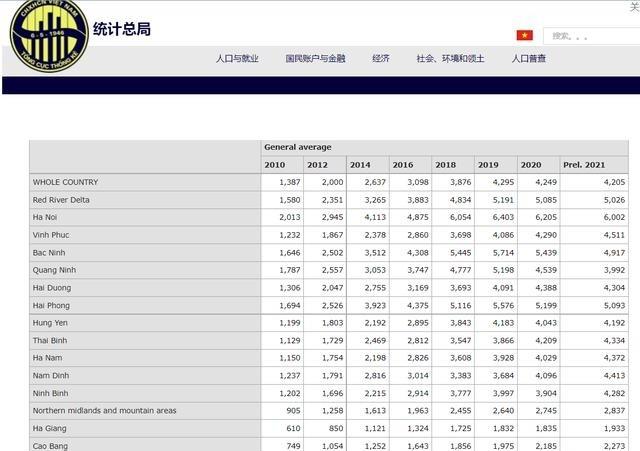640x451 pixels.
Task: Select the Red River Delta row label
Action: (x=61, y=200)
